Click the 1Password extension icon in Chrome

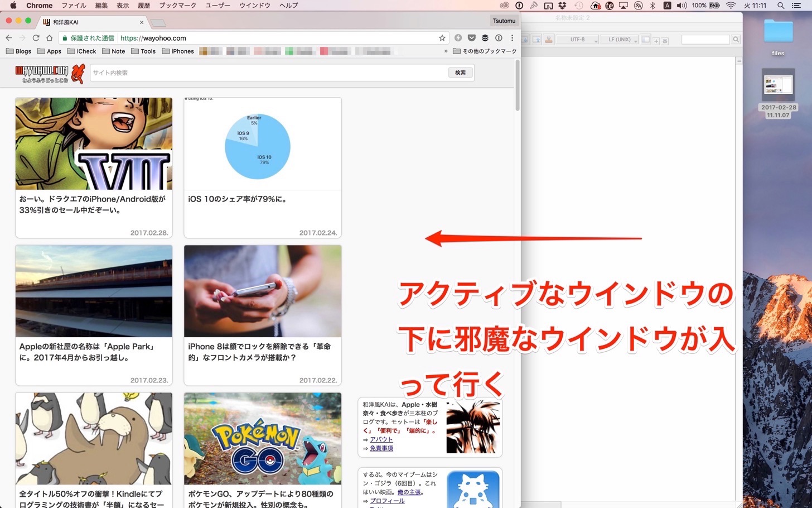pyautogui.click(x=499, y=38)
